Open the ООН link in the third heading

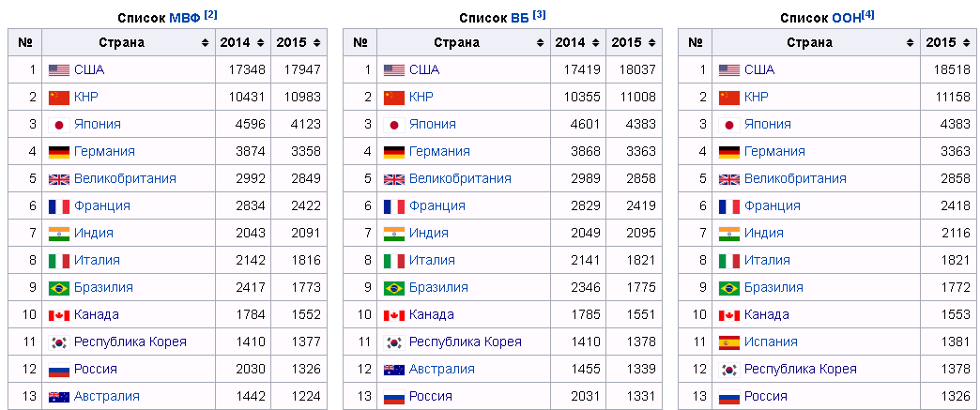[847, 18]
